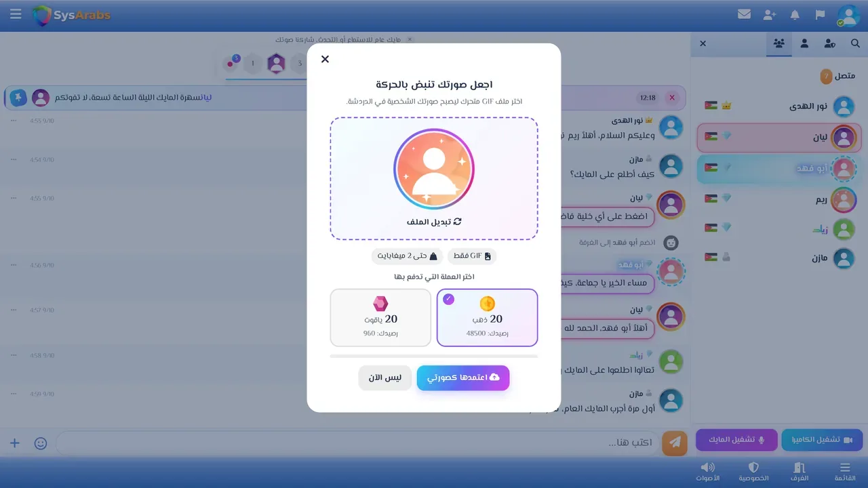Click the crown badge next to نور الهدى
This screenshot has width=868, height=488.
(726, 106)
